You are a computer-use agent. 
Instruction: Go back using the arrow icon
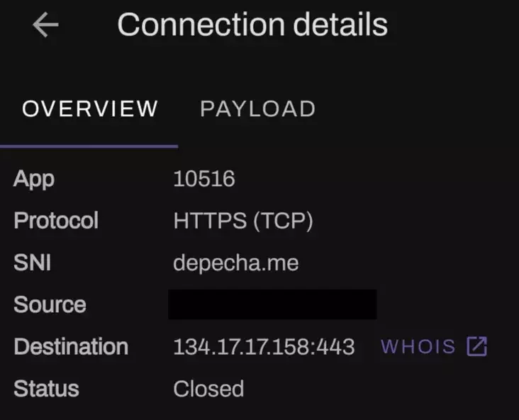(x=45, y=25)
